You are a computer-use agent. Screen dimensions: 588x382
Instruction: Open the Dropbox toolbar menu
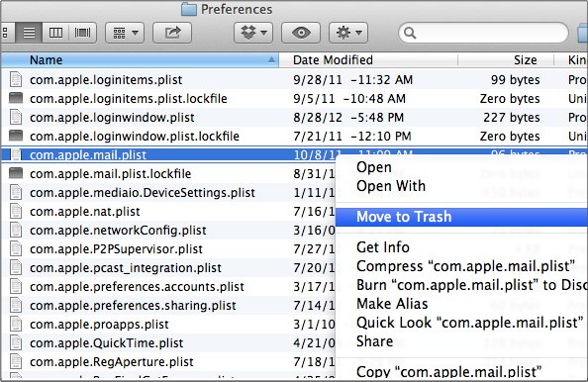[253, 33]
